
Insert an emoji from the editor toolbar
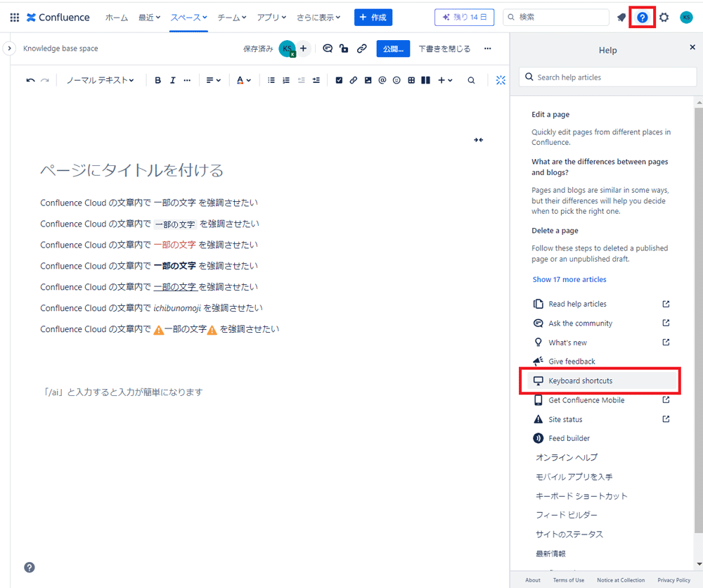[396, 80]
